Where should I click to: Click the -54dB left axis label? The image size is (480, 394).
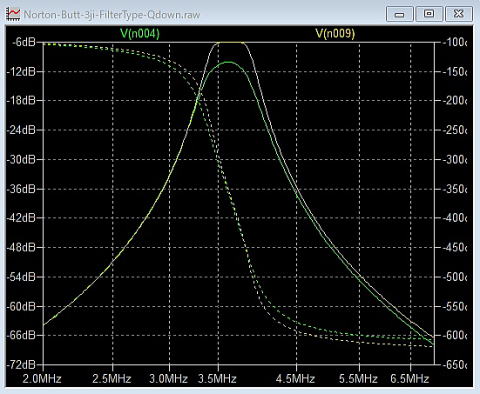21,277
